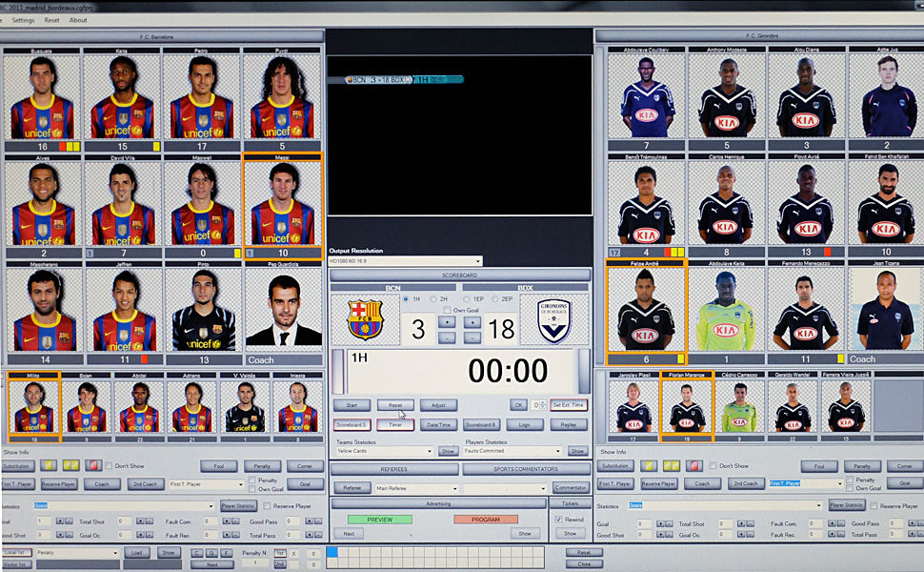Click the double yellow card icon for Barcelona
924x572 pixels.
tap(72, 466)
